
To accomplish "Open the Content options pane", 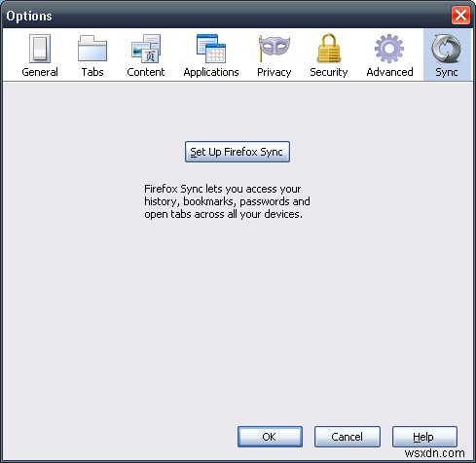I will pyautogui.click(x=146, y=55).
